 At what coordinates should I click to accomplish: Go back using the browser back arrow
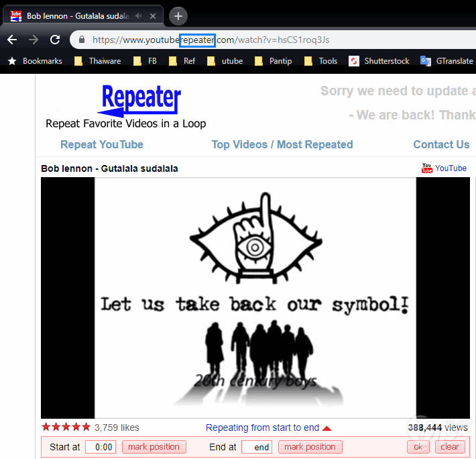(x=12, y=40)
